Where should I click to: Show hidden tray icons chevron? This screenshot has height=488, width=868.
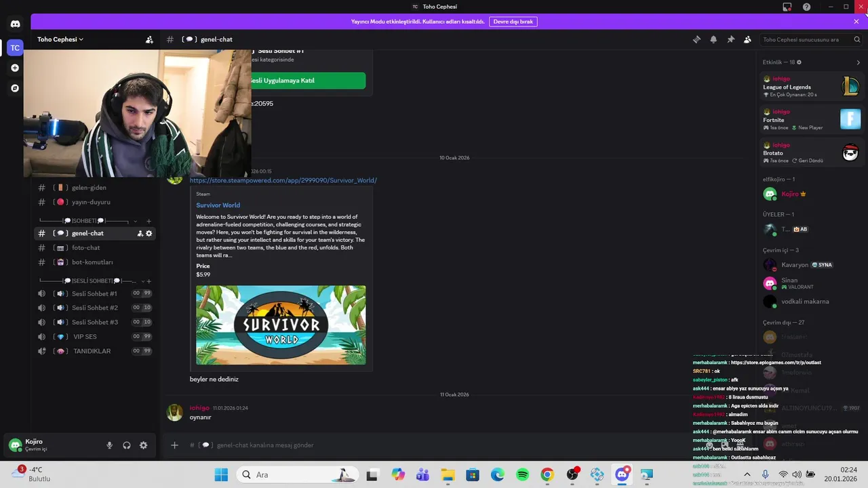click(x=747, y=475)
